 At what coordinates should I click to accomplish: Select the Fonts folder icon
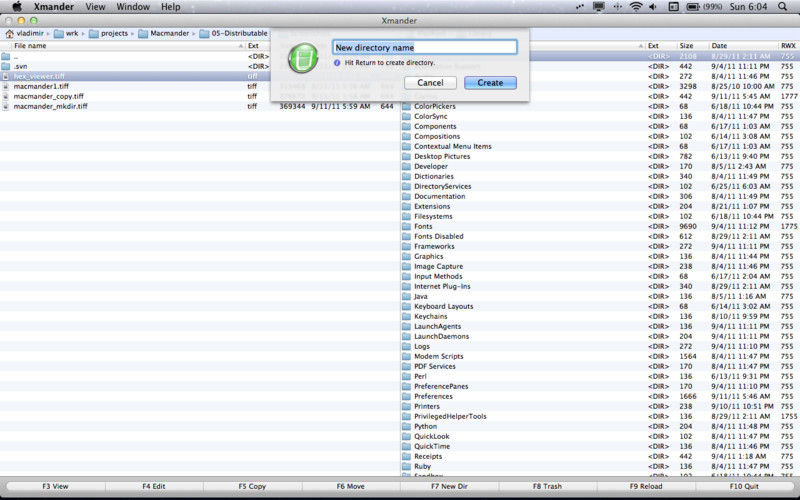[x=406, y=226]
